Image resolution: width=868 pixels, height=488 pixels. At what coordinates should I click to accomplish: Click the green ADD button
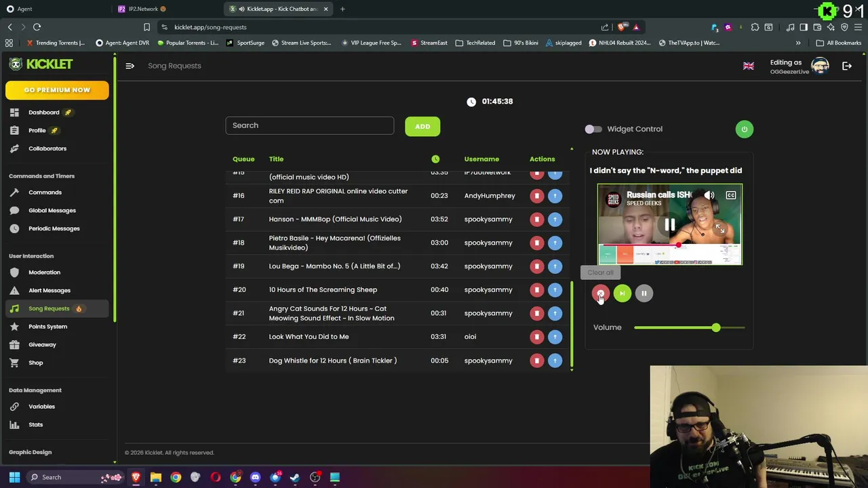(422, 126)
